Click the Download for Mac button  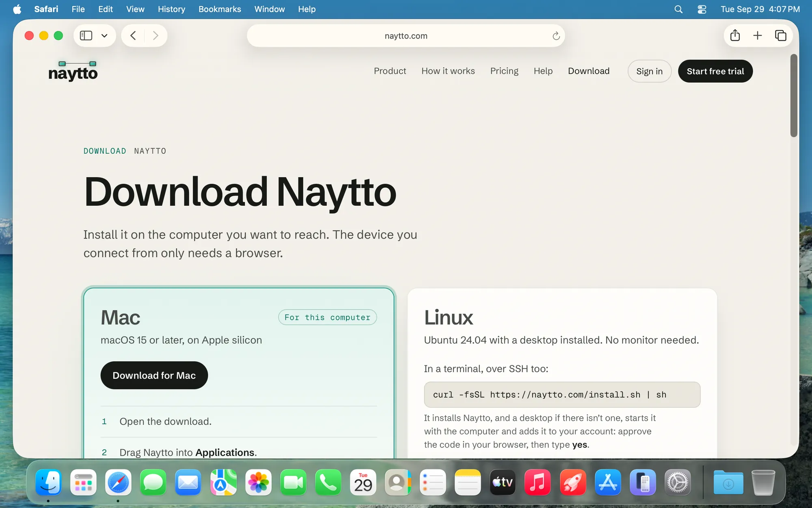154,375
